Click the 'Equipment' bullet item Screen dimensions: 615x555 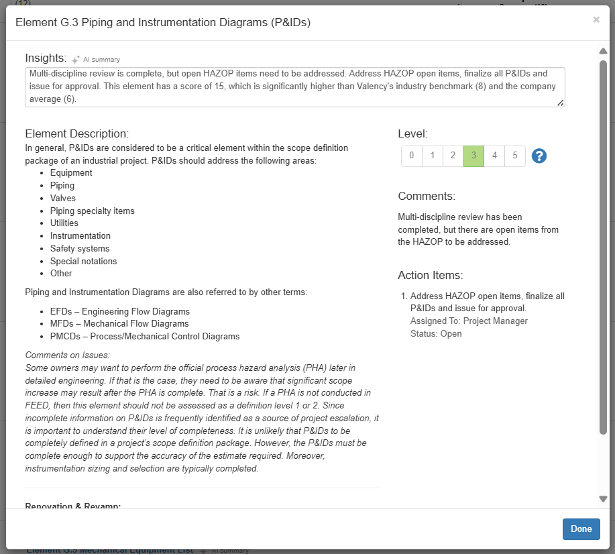(71, 173)
